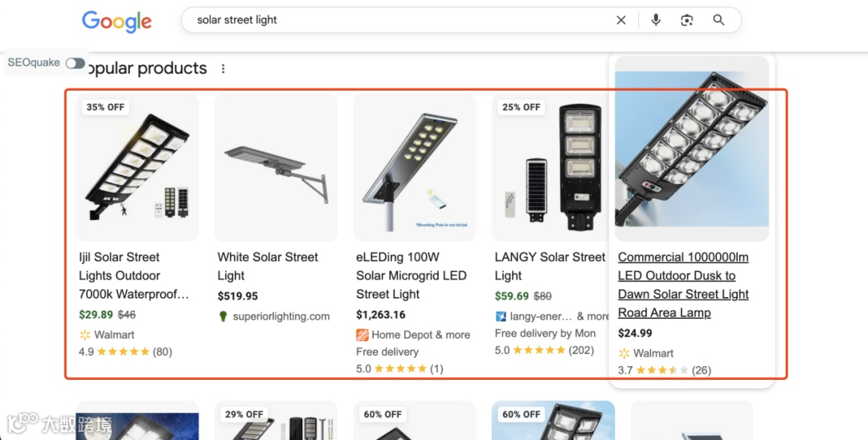
Task: Open Commercial 1000000lm LED Solar Street Light link
Action: [x=683, y=285]
